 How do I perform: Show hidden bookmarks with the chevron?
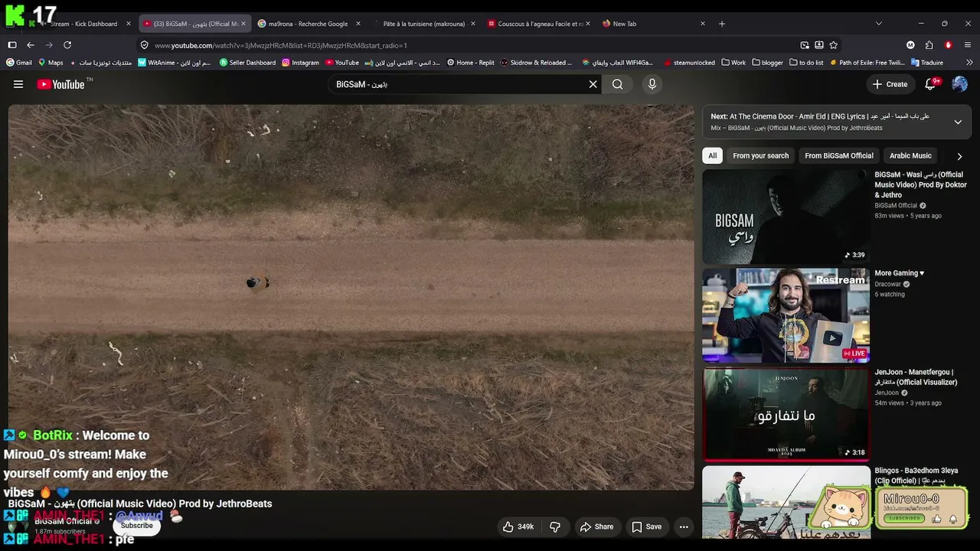[969, 63]
